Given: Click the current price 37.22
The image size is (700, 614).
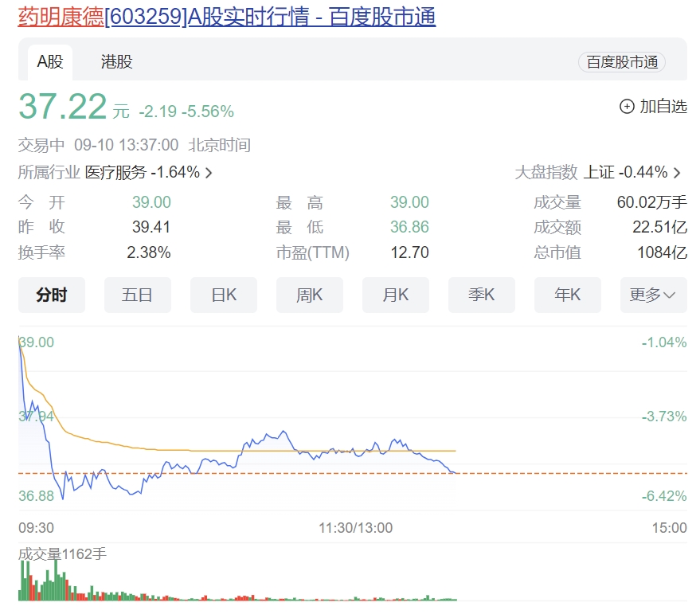Looking at the screenshot, I should click(62, 107).
